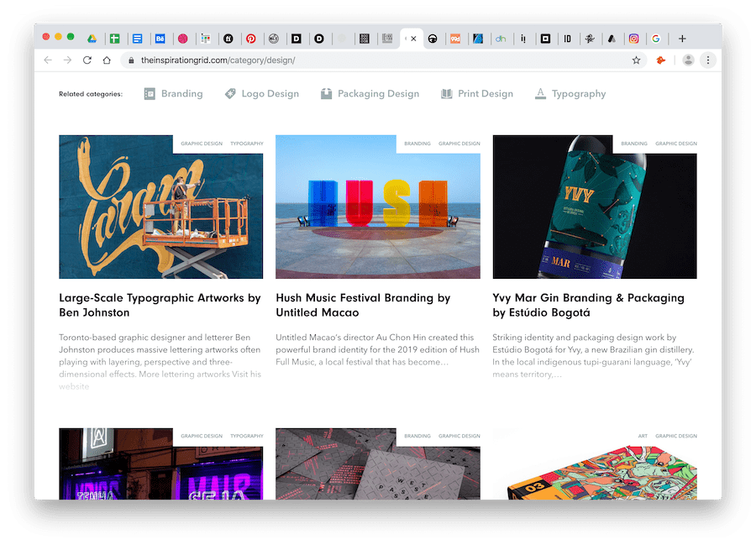Open the Print Design related category
756x545 pixels.
pyautogui.click(x=477, y=94)
